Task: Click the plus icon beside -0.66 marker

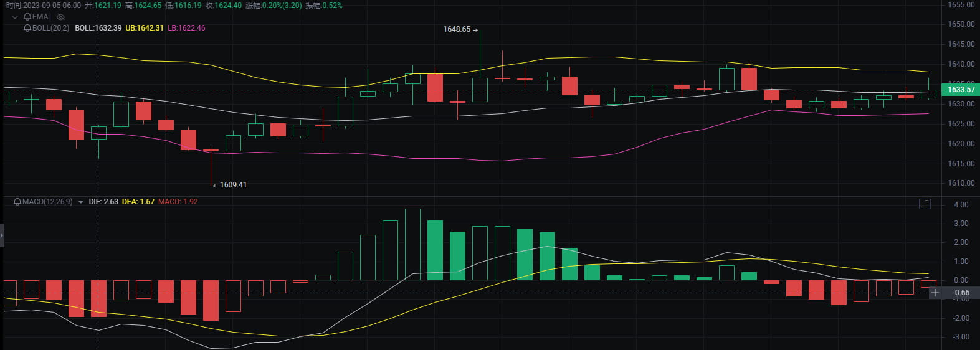Action: point(935,293)
